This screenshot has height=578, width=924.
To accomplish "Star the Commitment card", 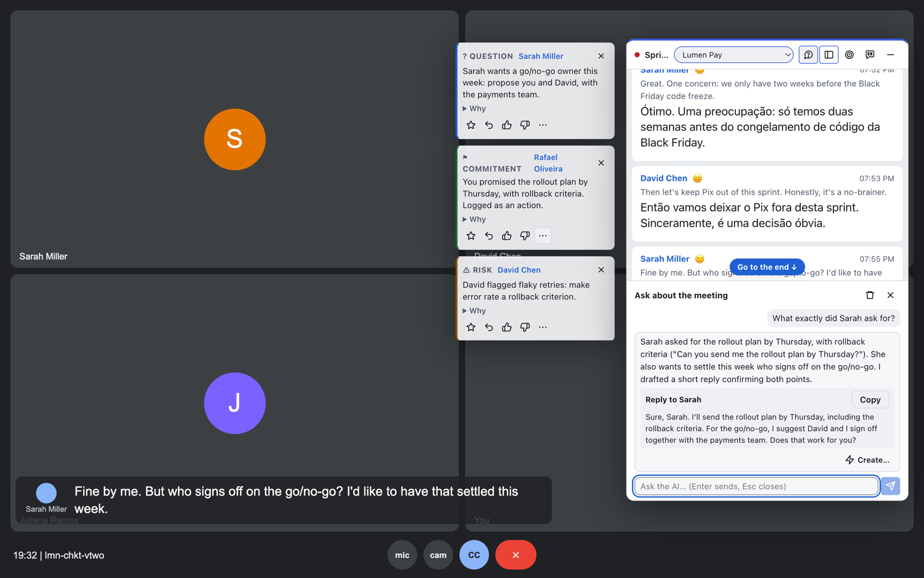I will pyautogui.click(x=471, y=236).
